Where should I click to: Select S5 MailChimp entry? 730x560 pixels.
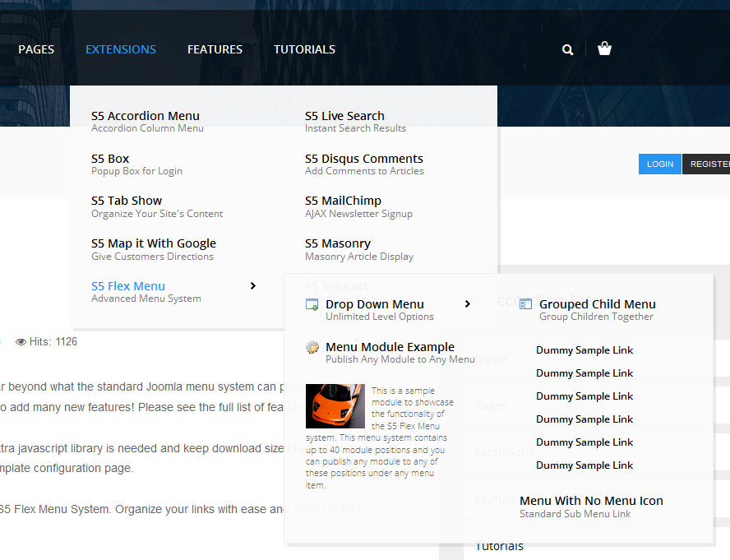click(x=343, y=201)
